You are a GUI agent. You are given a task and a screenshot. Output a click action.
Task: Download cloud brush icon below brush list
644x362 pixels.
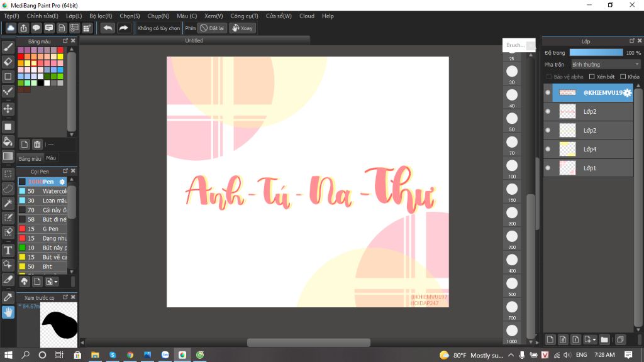point(25,282)
